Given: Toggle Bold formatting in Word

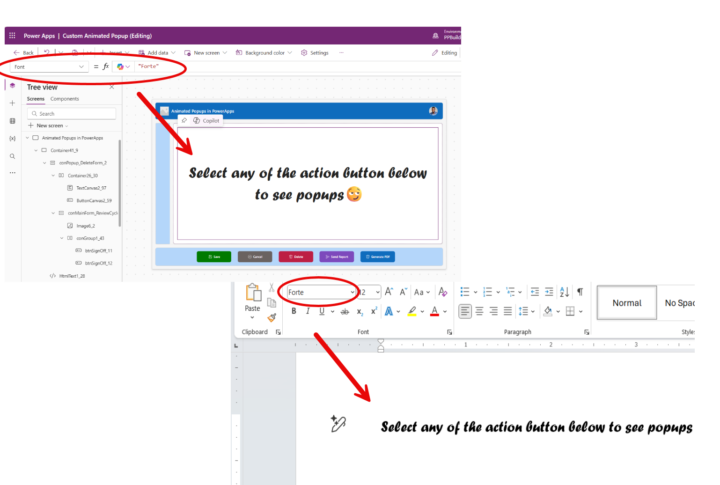Looking at the screenshot, I should pos(294,311).
